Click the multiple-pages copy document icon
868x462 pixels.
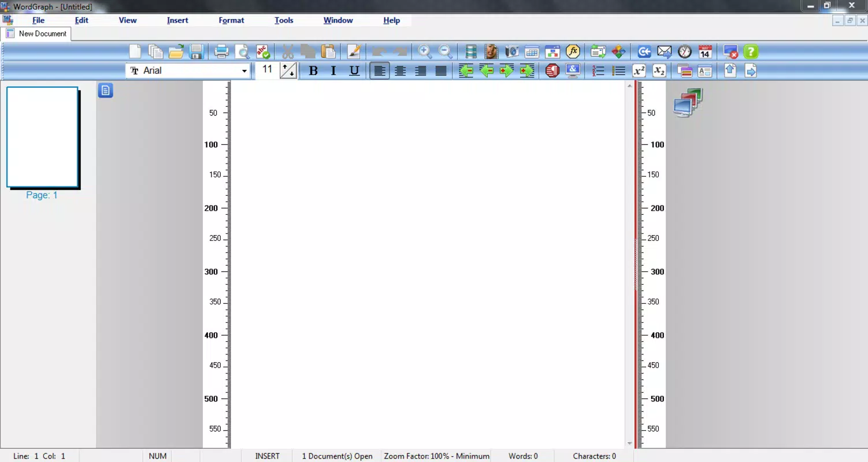click(155, 51)
